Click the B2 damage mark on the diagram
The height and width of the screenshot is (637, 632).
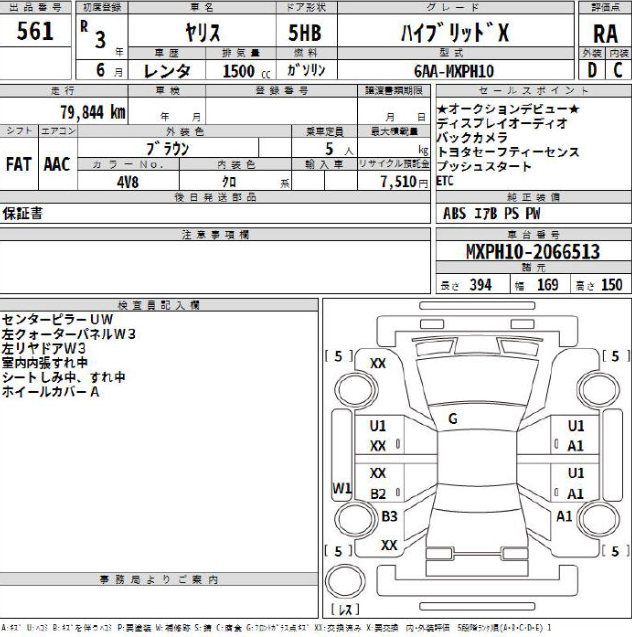pyautogui.click(x=378, y=494)
